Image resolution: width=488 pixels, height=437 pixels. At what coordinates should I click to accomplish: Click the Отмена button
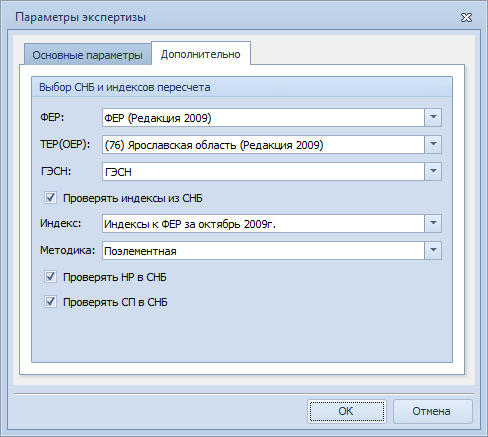tap(433, 411)
